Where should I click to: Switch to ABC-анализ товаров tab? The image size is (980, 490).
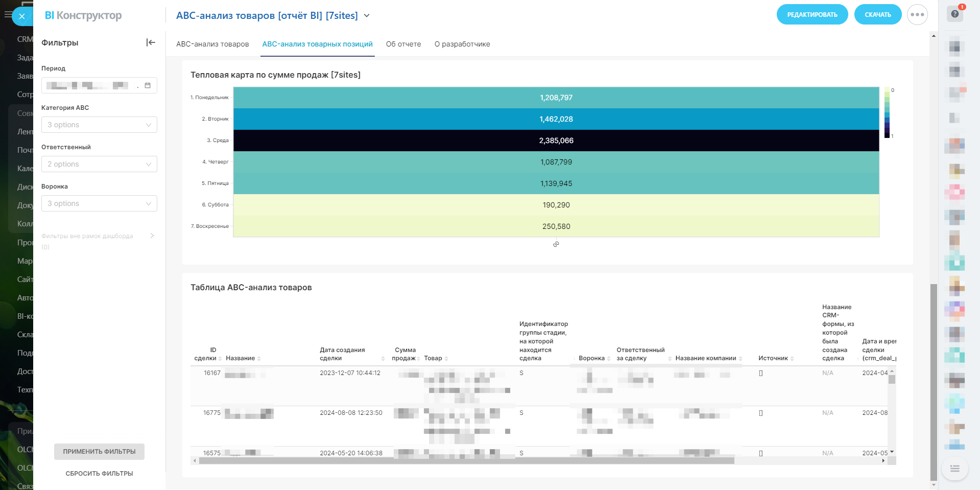tap(212, 44)
